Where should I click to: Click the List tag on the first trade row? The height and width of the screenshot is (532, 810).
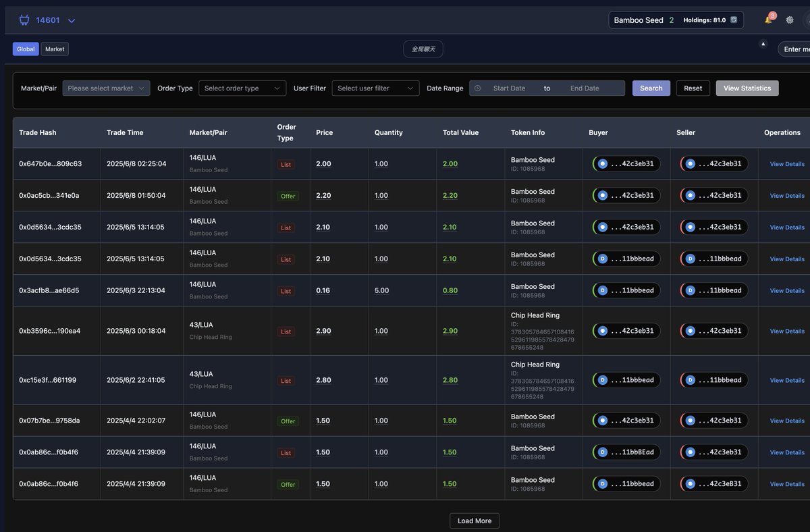(286, 164)
